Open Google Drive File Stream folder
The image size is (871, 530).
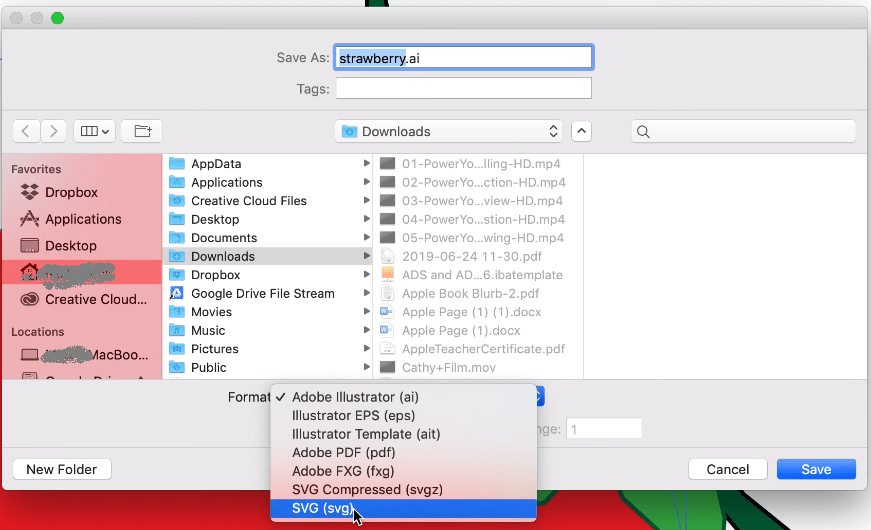tap(268, 293)
